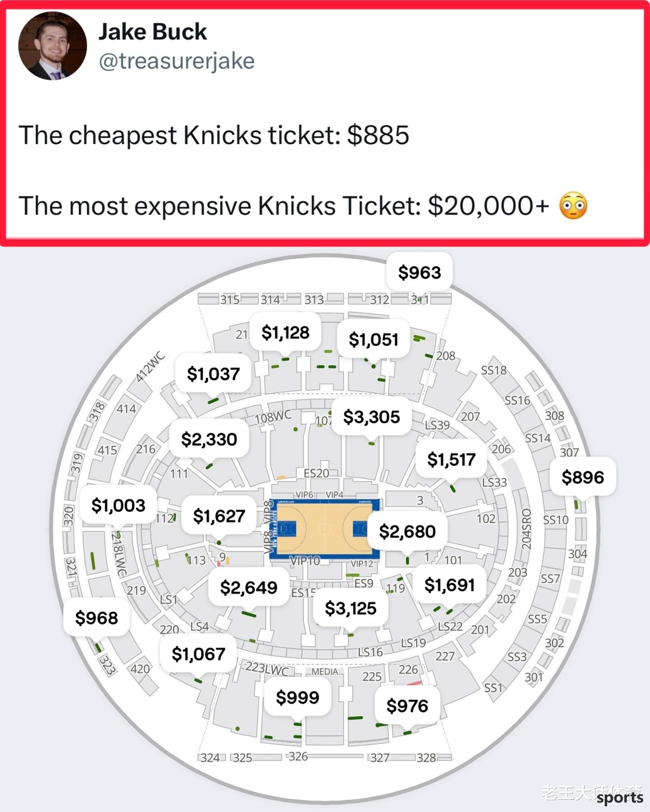Open Jake Buck's profile avatar
The width and height of the screenshot is (650, 812).
tap(52, 46)
